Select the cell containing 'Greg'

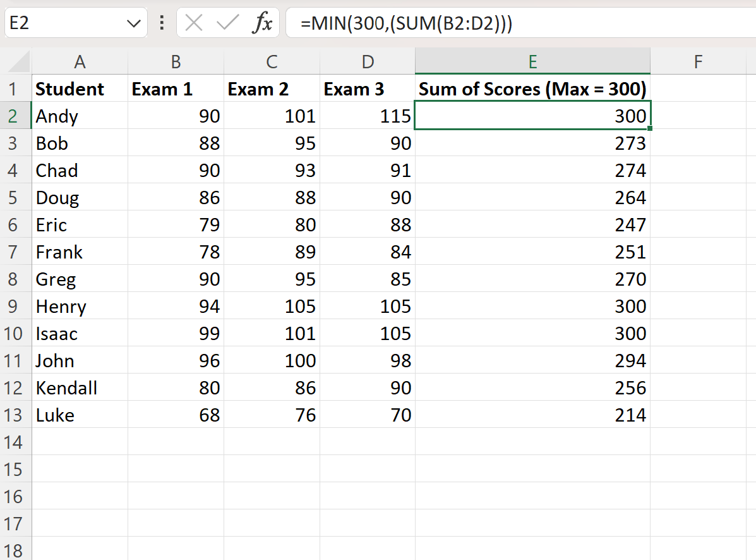(80, 279)
